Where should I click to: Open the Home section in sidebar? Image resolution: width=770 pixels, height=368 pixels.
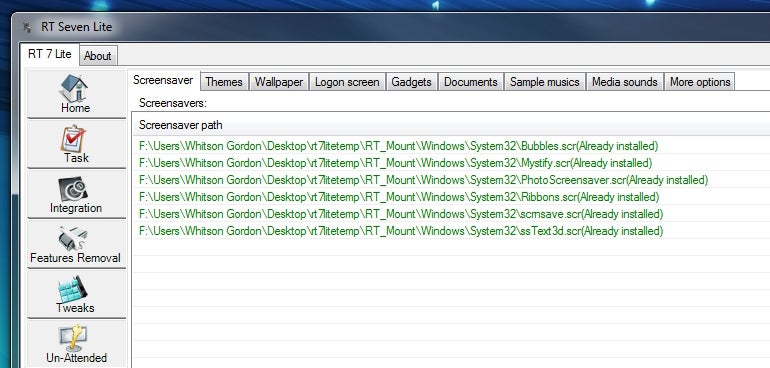(76, 94)
